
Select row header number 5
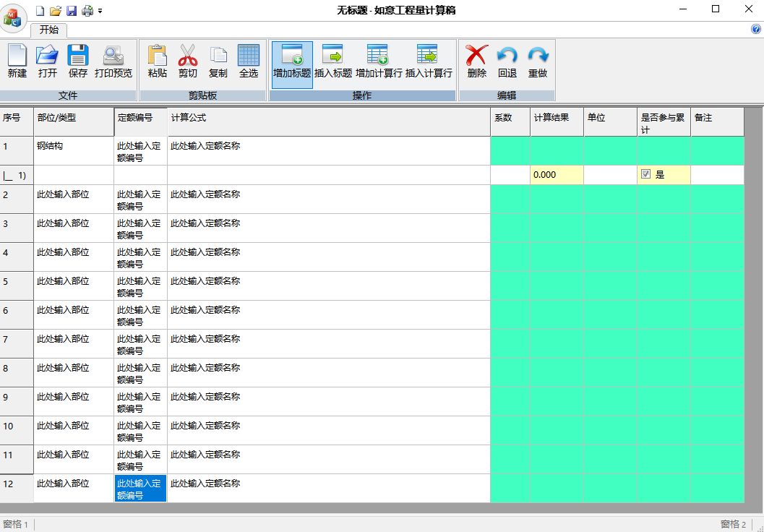click(x=17, y=286)
